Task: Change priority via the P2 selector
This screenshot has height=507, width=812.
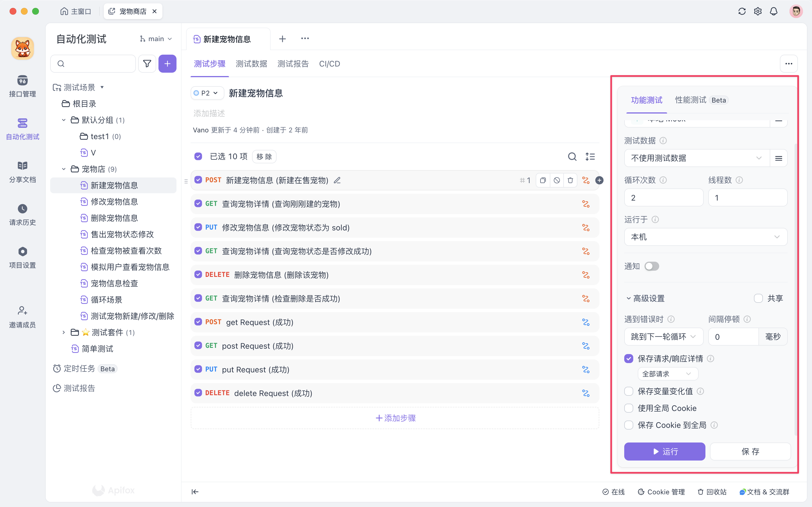Action: pyautogui.click(x=207, y=93)
